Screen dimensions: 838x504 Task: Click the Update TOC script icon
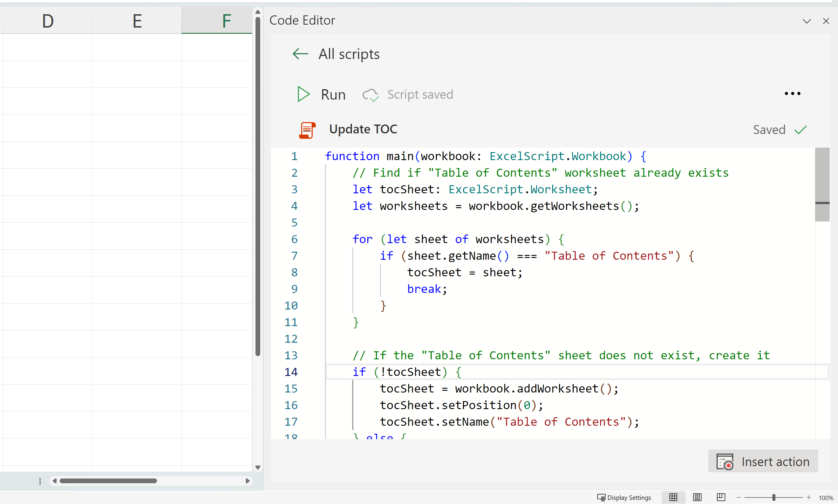pos(307,130)
